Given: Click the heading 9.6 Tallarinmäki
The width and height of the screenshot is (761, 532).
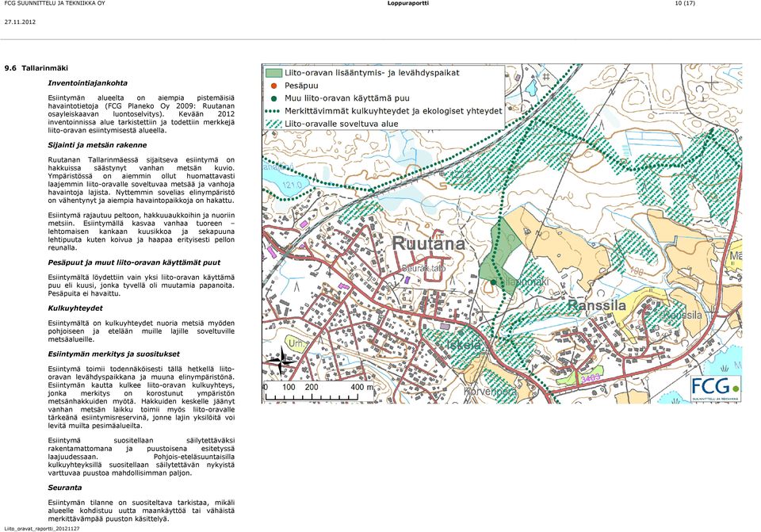Looking at the screenshot, I should click(36, 68).
